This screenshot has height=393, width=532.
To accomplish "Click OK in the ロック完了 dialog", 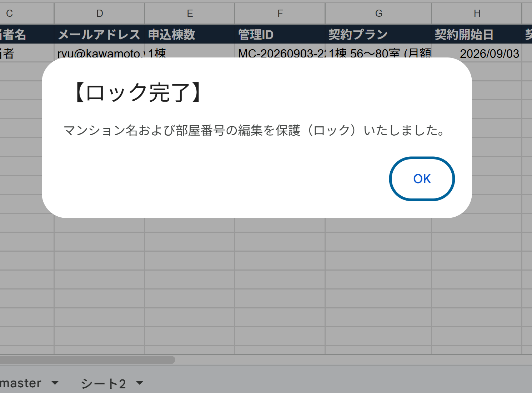I will point(422,178).
